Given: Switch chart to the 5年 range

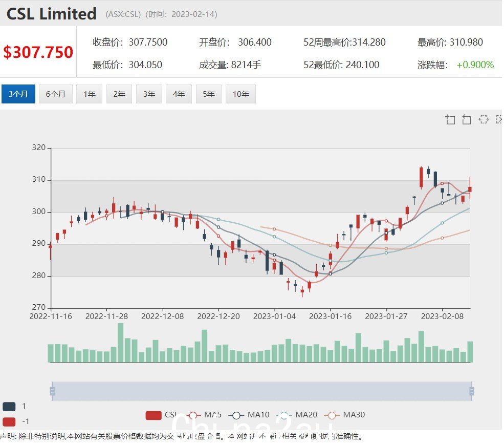Looking at the screenshot, I should pos(209,94).
